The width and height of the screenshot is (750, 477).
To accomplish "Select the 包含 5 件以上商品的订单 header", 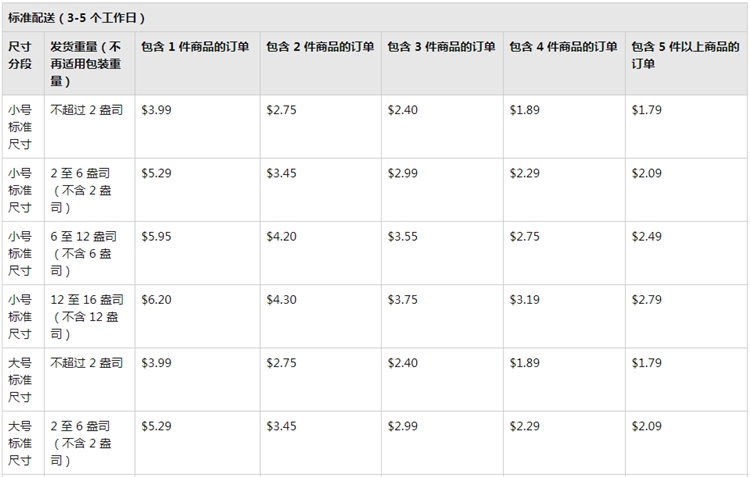I will pos(686,56).
